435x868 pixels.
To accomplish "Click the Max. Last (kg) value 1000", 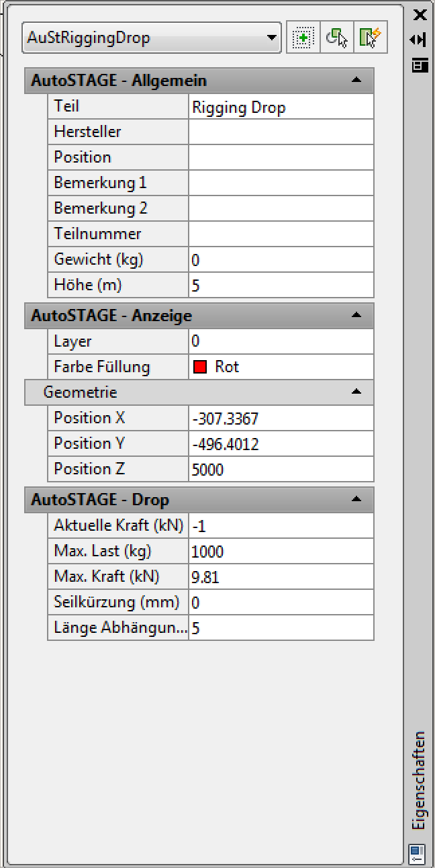I will 280,552.
